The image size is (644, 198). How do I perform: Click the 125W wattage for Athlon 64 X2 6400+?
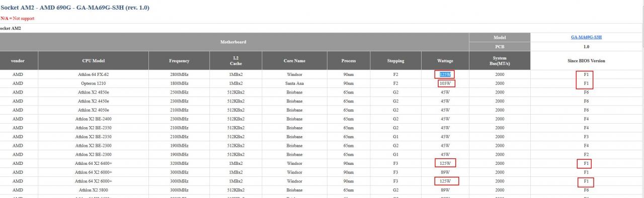(x=445, y=163)
